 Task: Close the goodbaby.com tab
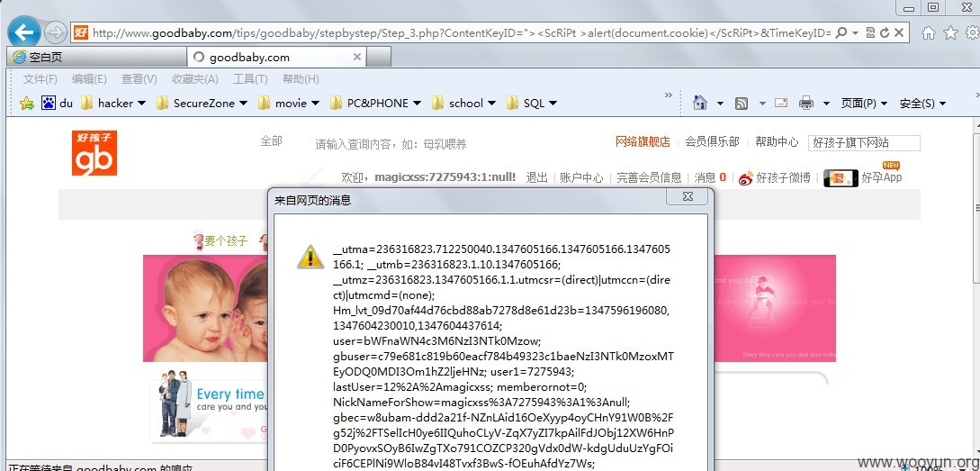click(x=357, y=57)
